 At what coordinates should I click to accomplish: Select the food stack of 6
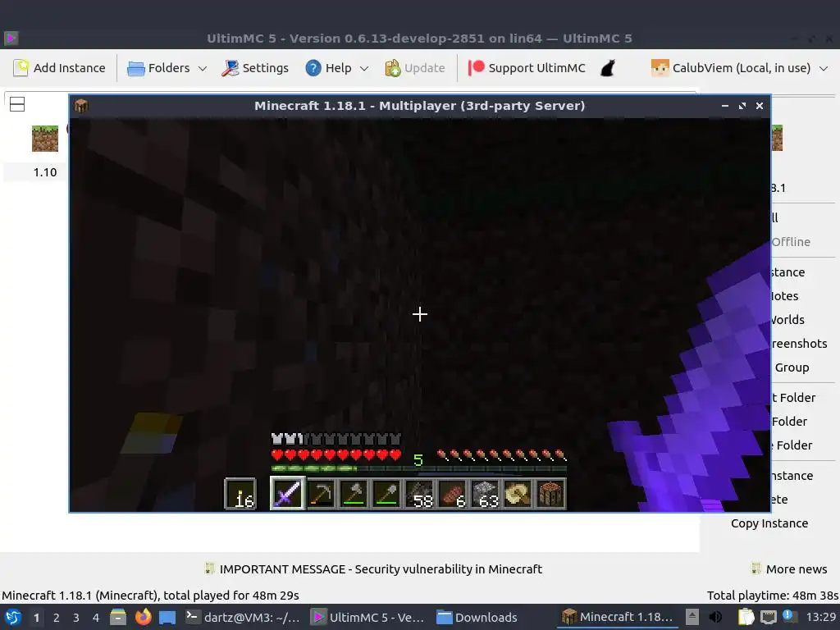click(x=453, y=493)
